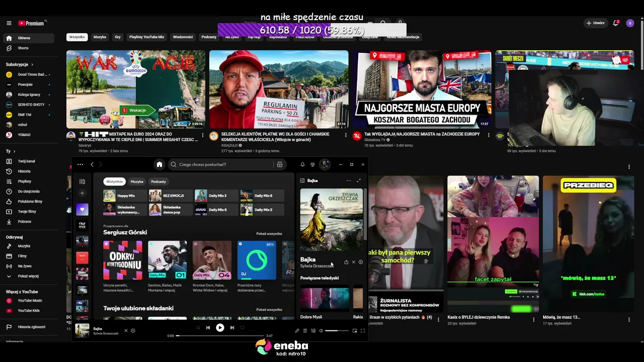Seek in Spotify track progress bar
Image resolution: width=644 pixels, height=362 pixels.
(220, 336)
